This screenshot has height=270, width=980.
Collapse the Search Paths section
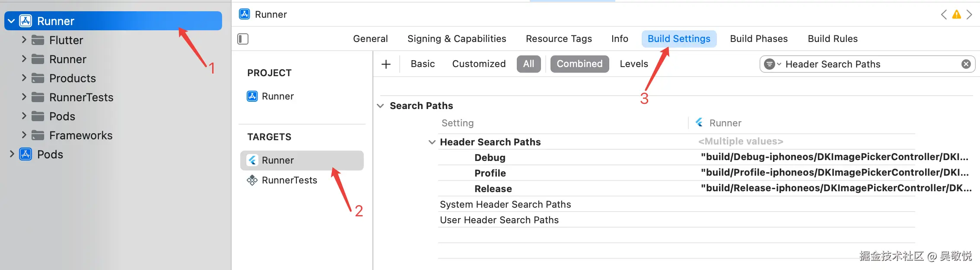(x=381, y=106)
